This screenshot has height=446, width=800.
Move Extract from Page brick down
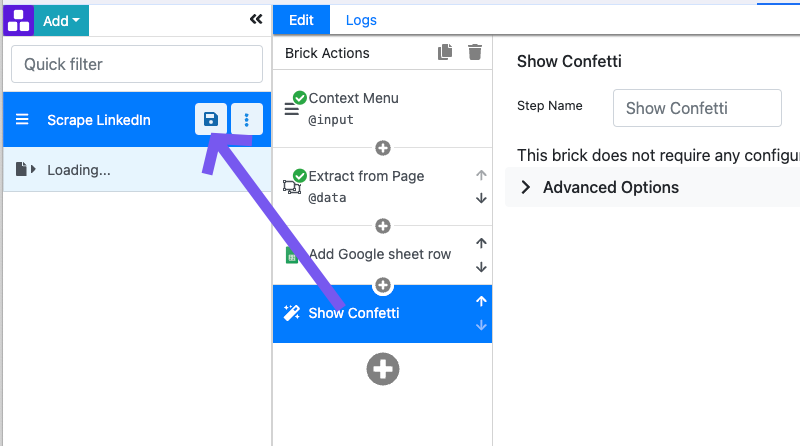(x=481, y=198)
